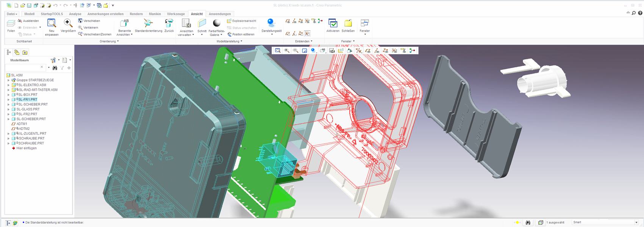Select XL-ZUGENTL.PRT in the model tree
Image resolution: width=644 pixels, height=227 pixels.
pyautogui.click(x=33, y=134)
